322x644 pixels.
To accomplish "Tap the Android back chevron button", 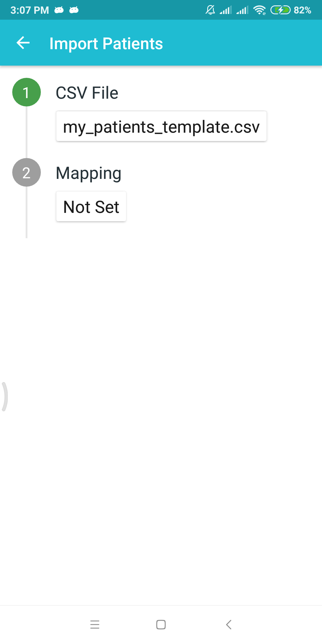I will click(x=229, y=624).
